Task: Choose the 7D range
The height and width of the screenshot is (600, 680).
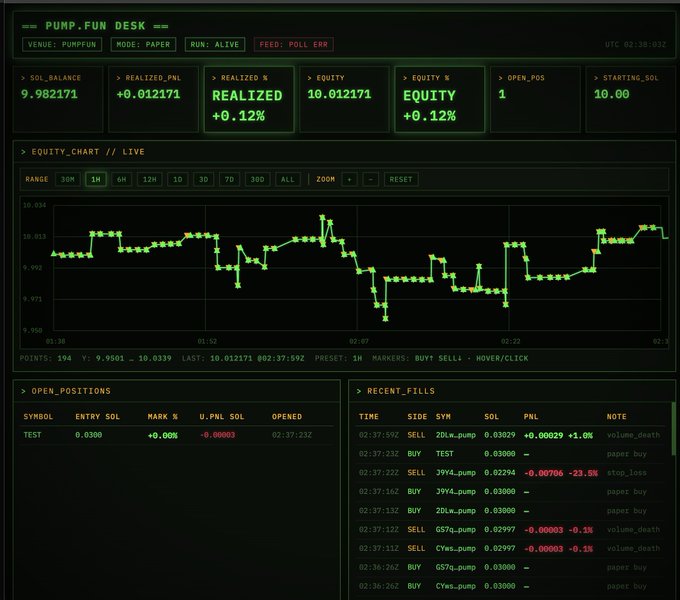Action: [229, 179]
